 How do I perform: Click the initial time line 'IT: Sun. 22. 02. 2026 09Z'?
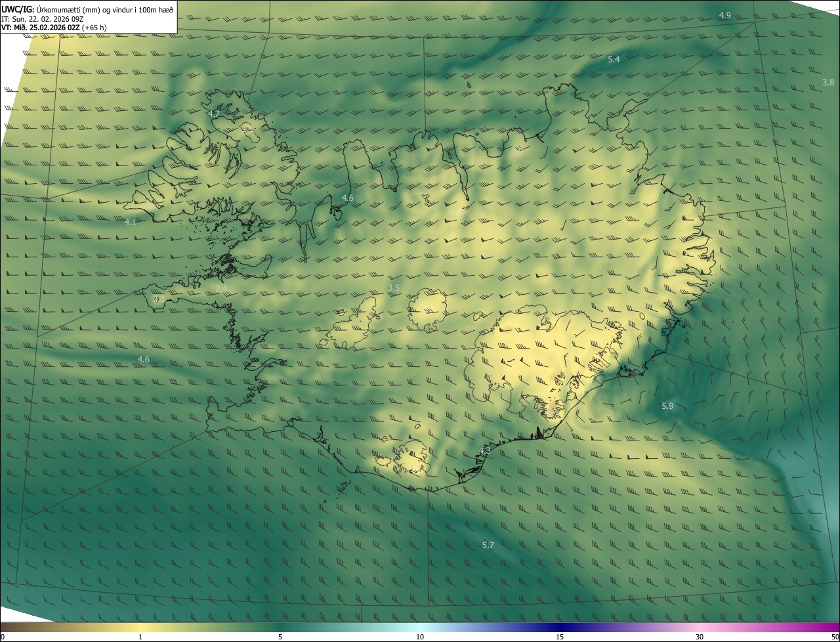(42, 18)
